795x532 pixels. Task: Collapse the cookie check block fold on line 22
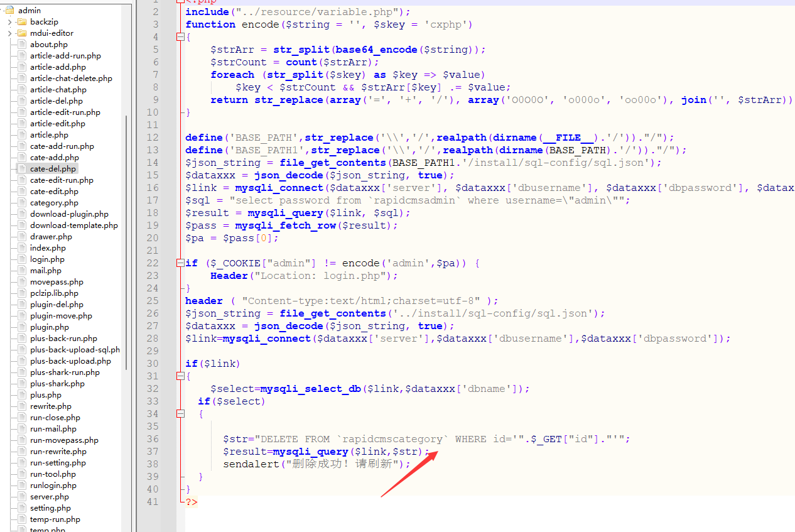[x=180, y=263]
